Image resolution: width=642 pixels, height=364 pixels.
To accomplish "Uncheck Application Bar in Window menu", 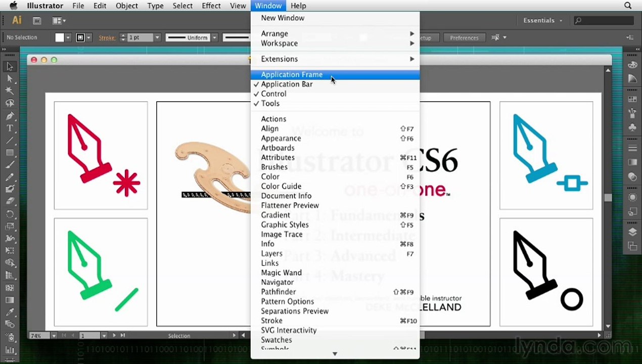I will (x=335, y=84).
